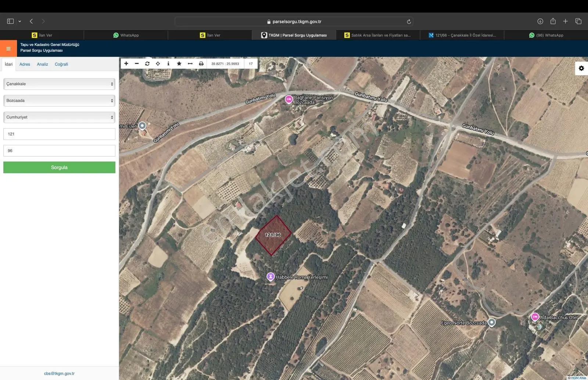Expand the Çanakkale province dropdown
The height and width of the screenshot is (380, 588).
[59, 84]
